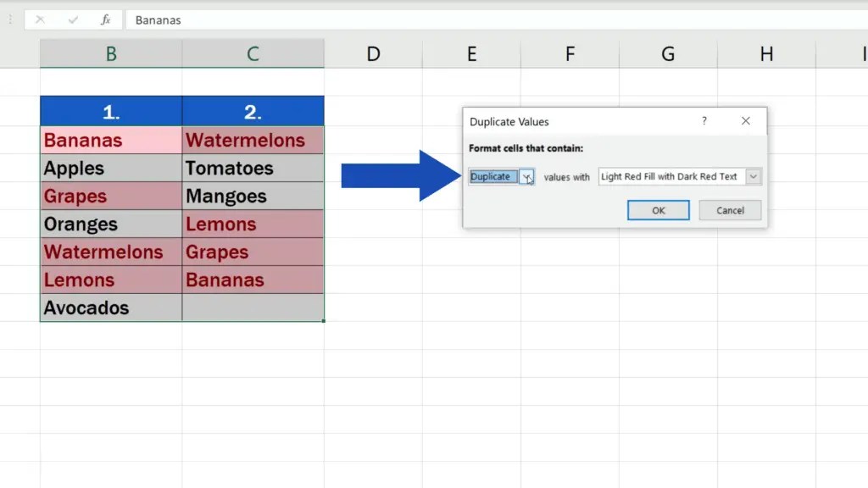This screenshot has width=868, height=488.
Task: Close the Duplicate Values dialog
Action: coord(745,121)
